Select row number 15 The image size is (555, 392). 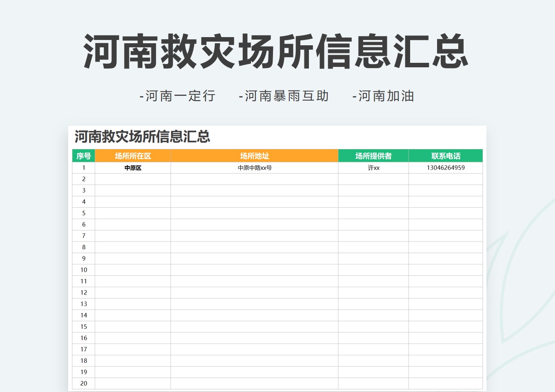[83, 326]
